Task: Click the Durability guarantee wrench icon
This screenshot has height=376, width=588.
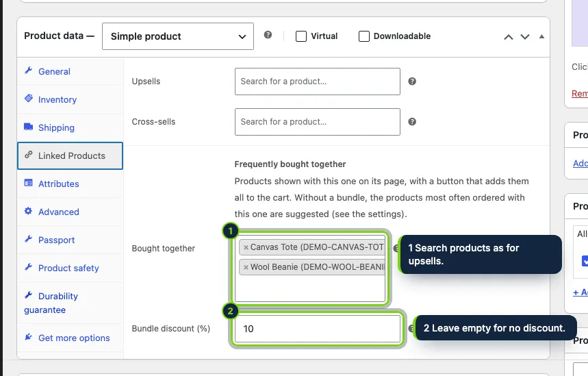Action: (x=29, y=295)
